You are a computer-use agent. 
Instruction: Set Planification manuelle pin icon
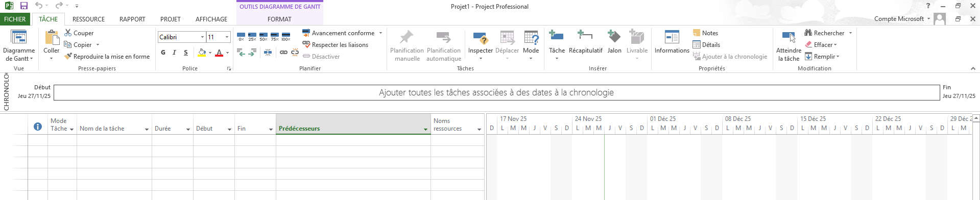(x=407, y=45)
